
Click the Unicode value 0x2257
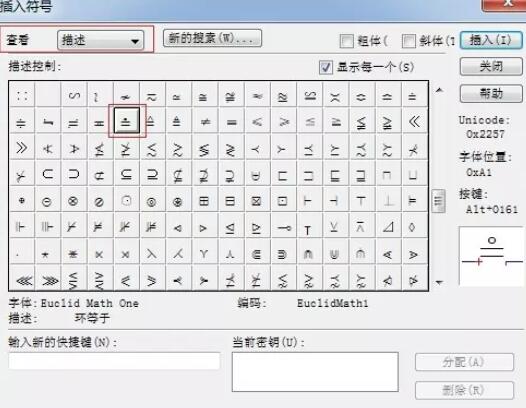pos(485,134)
